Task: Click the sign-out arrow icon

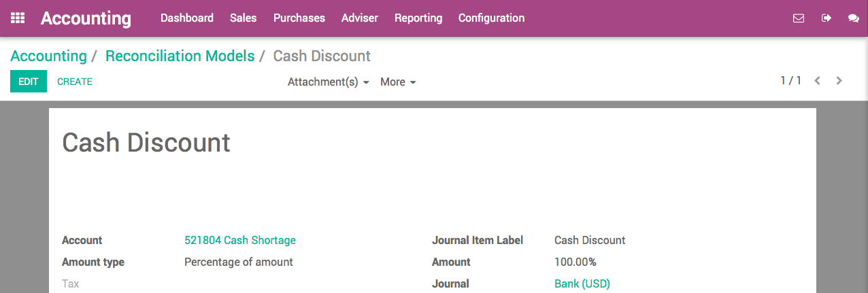Action: [x=827, y=18]
